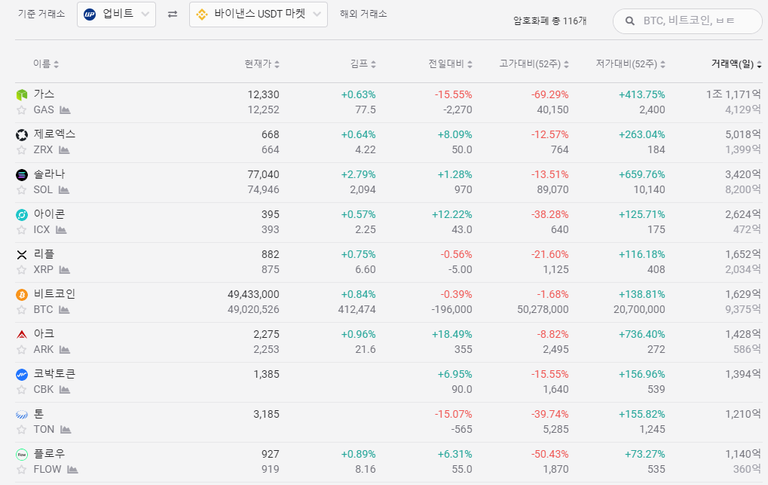
Task: Click ARK low-compare value +736.40%
Action: 642,335
